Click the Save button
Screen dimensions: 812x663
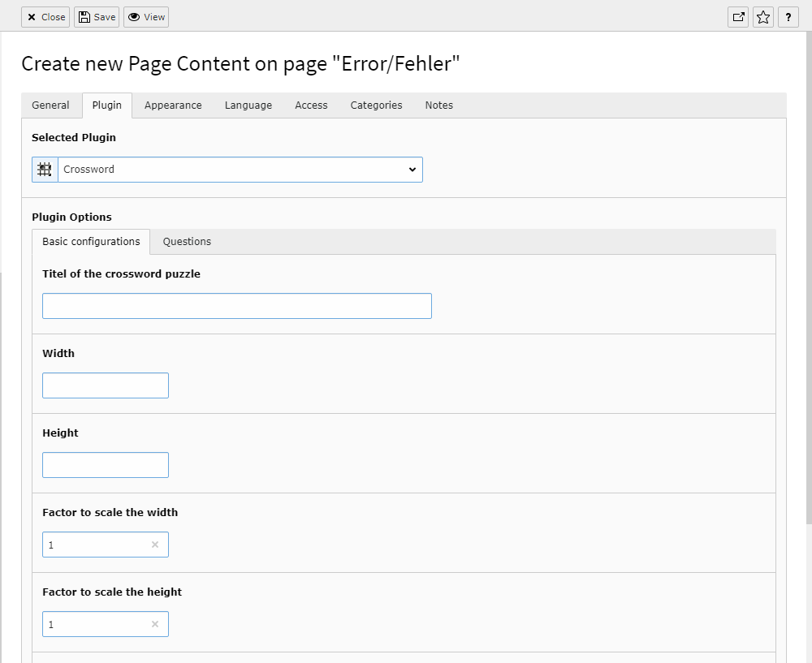point(97,17)
